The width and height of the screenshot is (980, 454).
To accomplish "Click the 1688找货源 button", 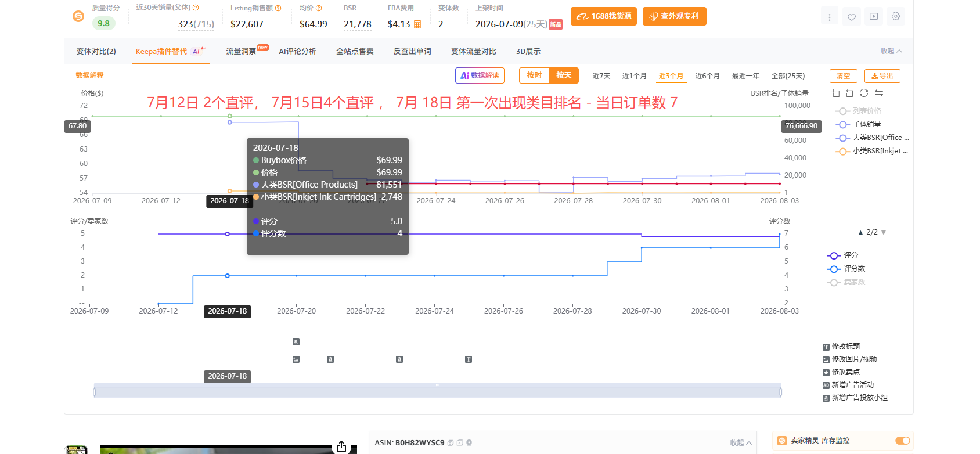I will (604, 16).
